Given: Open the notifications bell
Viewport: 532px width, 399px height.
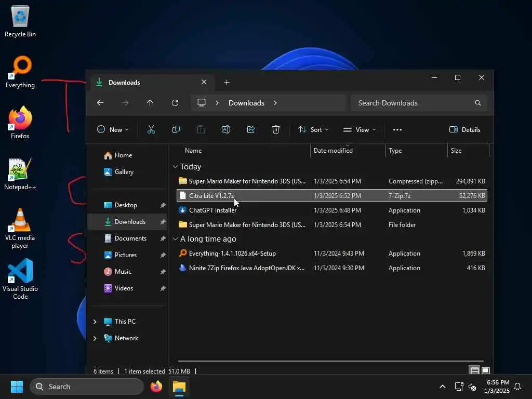Looking at the screenshot, I should [x=518, y=387].
